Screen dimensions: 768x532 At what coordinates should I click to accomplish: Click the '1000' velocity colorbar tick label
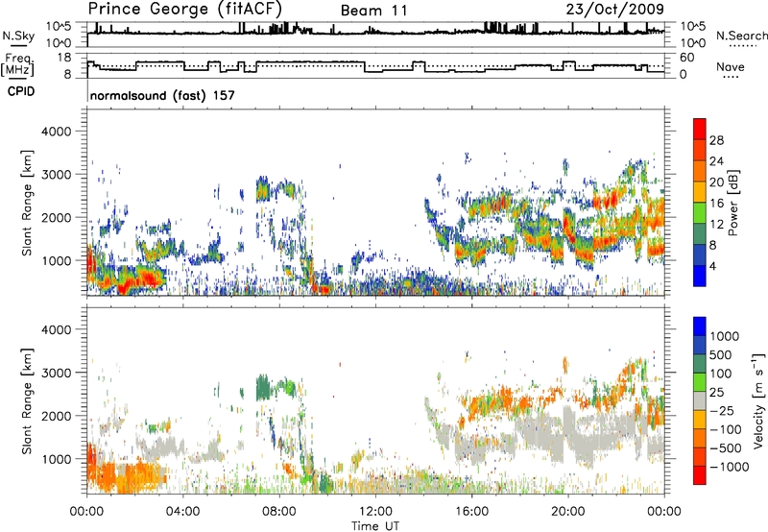[x=725, y=336]
